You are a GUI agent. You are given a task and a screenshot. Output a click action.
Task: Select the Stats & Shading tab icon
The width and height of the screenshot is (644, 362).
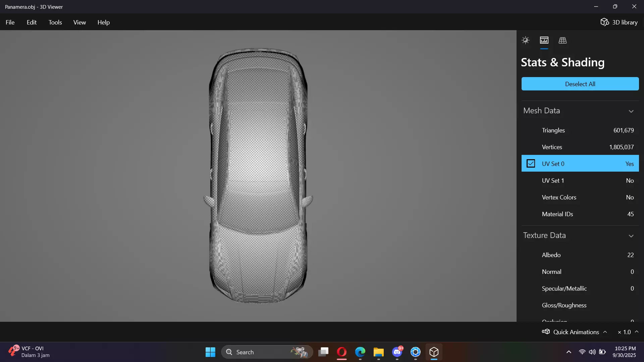click(x=544, y=40)
